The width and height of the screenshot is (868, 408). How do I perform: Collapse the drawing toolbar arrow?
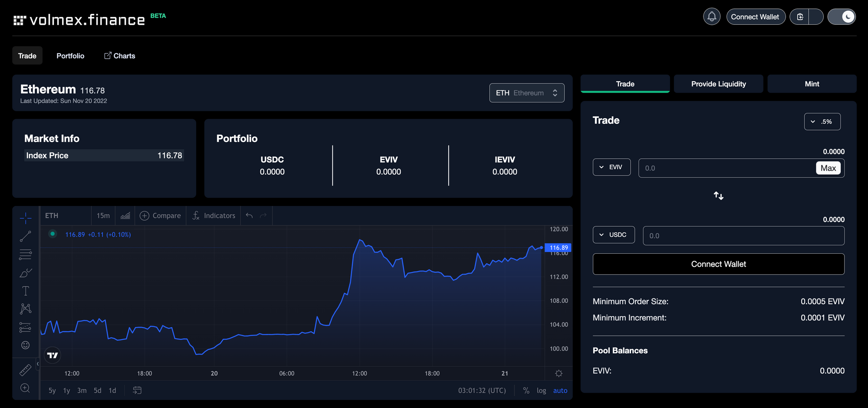click(x=38, y=364)
